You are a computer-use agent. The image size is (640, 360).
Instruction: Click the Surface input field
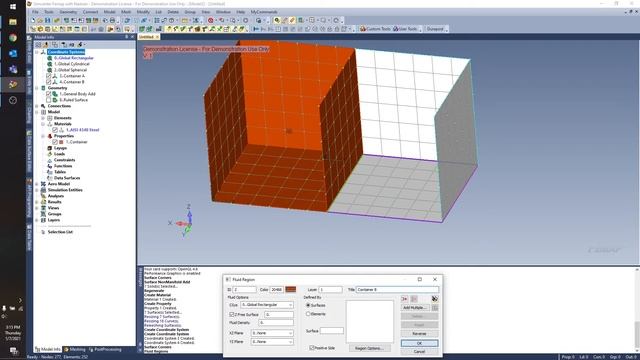332,331
